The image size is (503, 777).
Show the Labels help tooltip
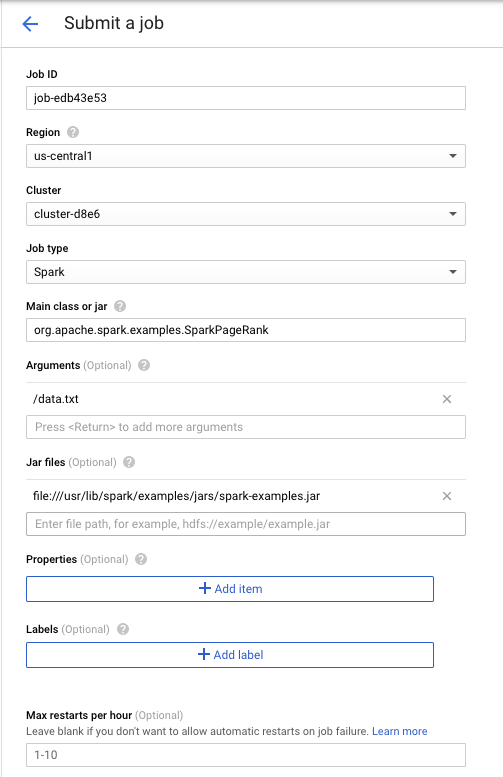coord(123,629)
